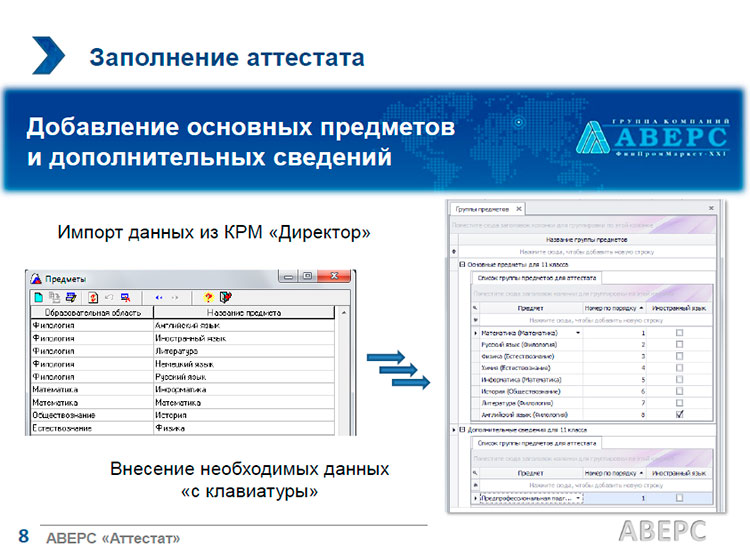Click the new document icon in Предметы toolbar
Image resolution: width=750 pixels, height=555 pixels.
(x=39, y=298)
